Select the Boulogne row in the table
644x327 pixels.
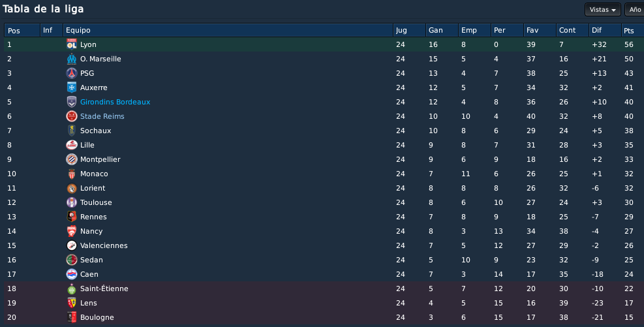324,318
